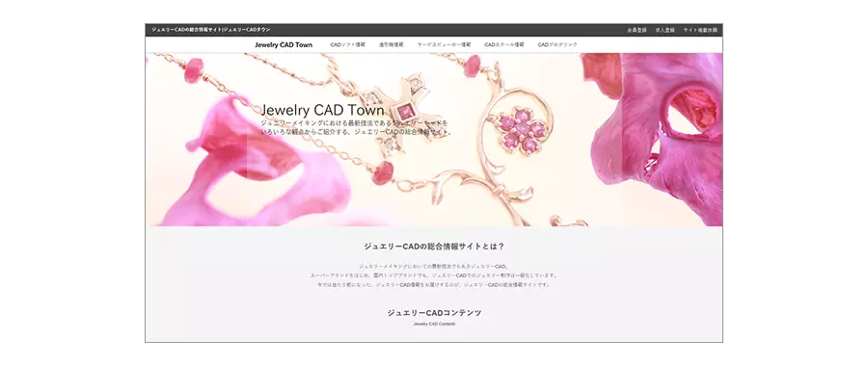The width and height of the screenshot is (868, 366).
Task: Open the サービスビューロー情報 menu item
Action: tap(444, 44)
